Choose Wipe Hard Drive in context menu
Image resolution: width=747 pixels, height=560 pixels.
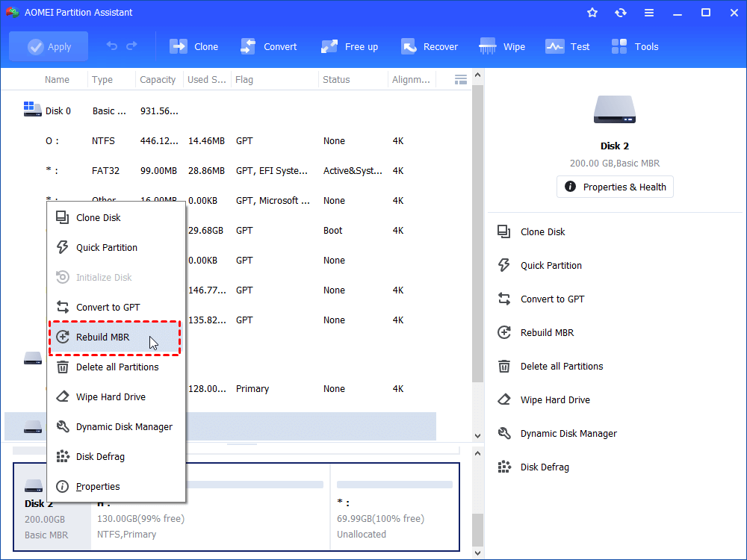tap(116, 396)
